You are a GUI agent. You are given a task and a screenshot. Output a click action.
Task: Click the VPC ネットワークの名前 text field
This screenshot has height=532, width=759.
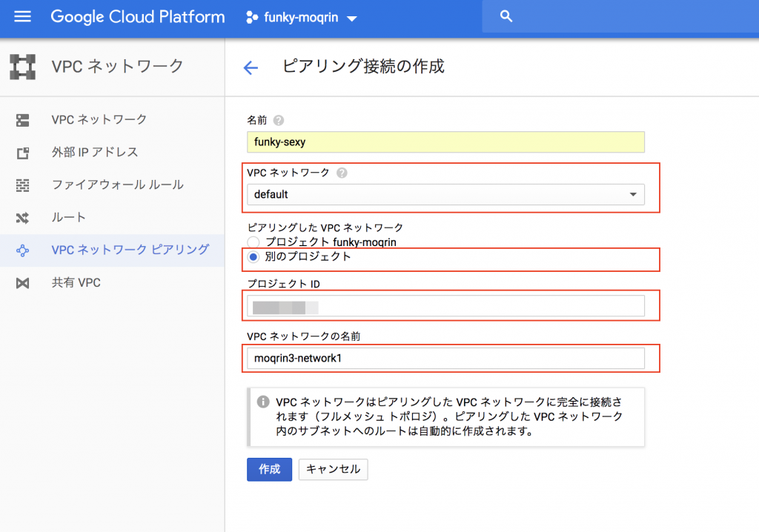445,359
